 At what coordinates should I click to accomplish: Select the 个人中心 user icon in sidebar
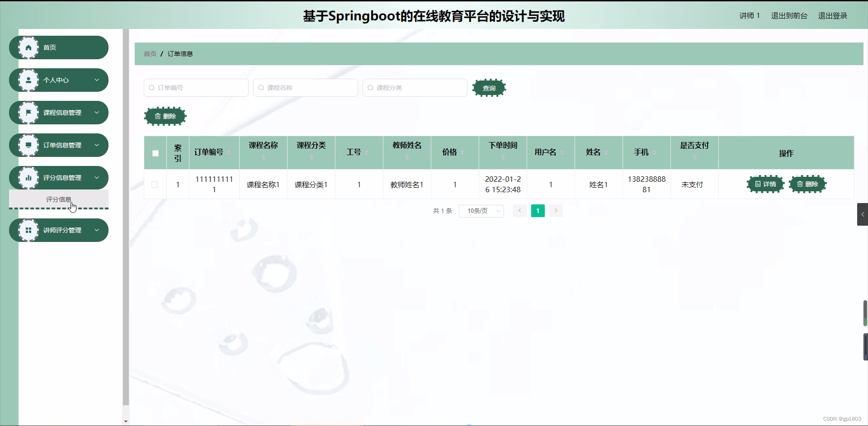[x=28, y=80]
